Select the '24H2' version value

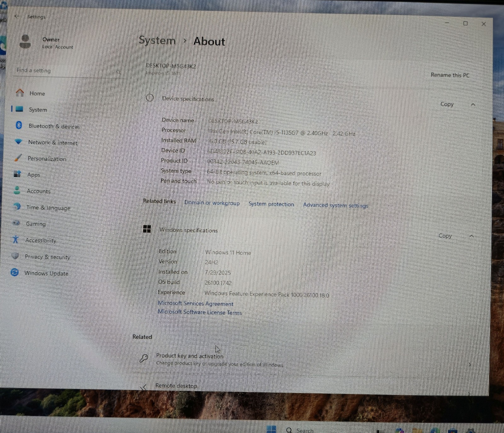pyautogui.click(x=211, y=262)
